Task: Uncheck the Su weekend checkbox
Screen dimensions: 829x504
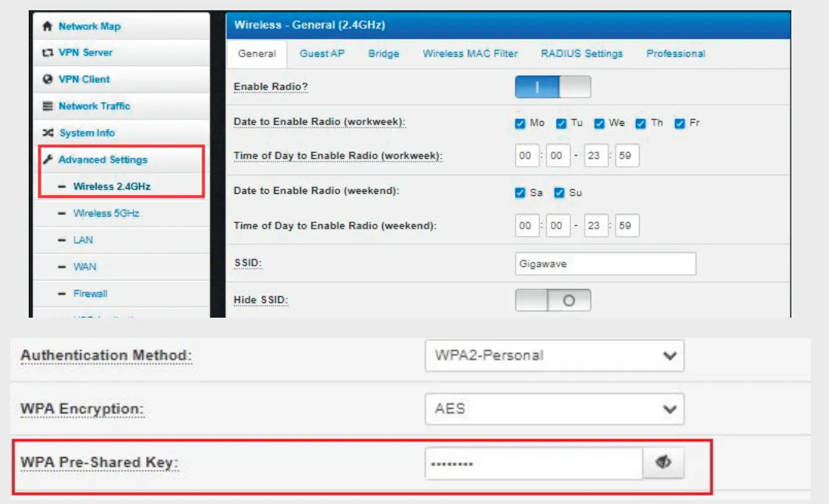Action: (x=559, y=193)
